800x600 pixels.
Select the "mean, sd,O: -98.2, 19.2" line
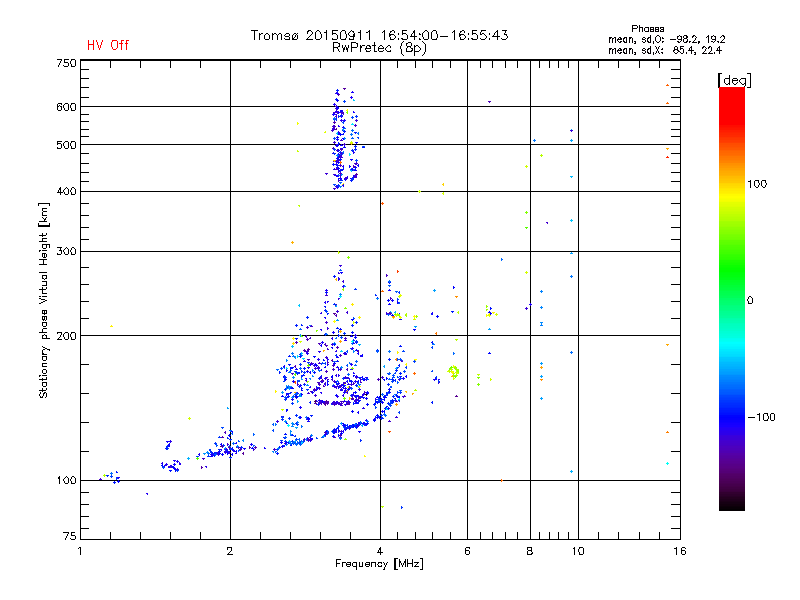(x=666, y=39)
